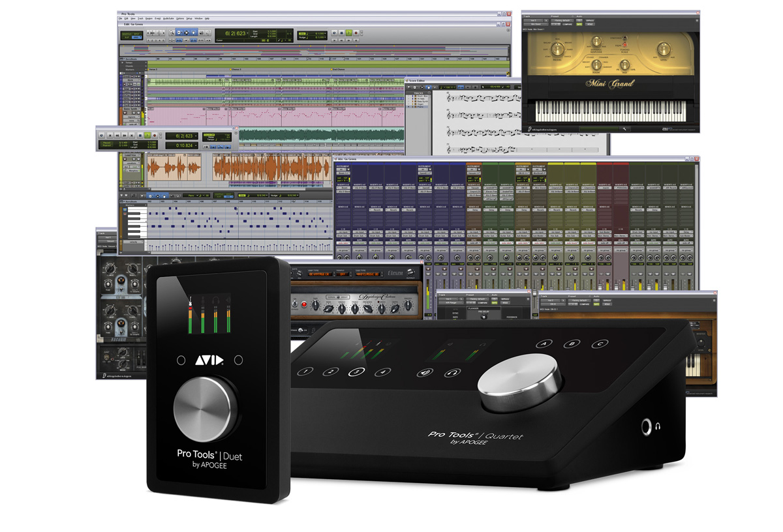Open sub counter dropdown in Transport window
The height and width of the screenshot is (532, 783).
click(x=196, y=145)
